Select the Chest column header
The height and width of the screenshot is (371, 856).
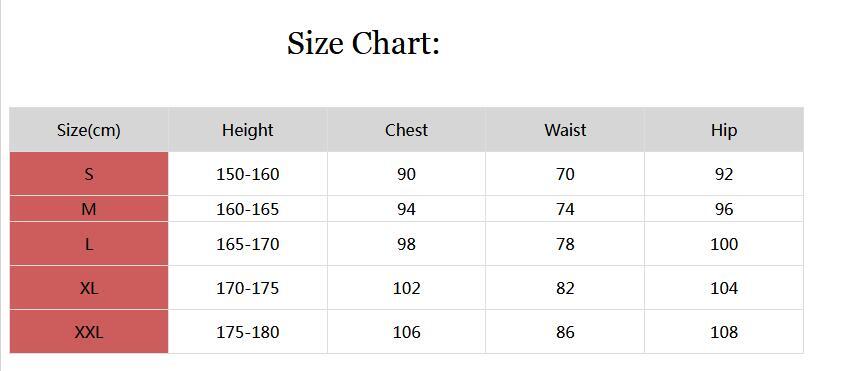pyautogui.click(x=406, y=130)
